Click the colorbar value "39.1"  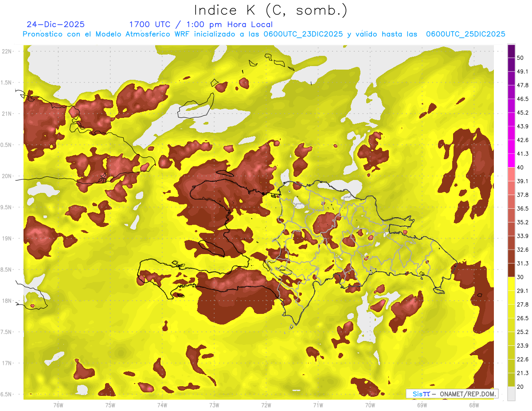(523, 181)
